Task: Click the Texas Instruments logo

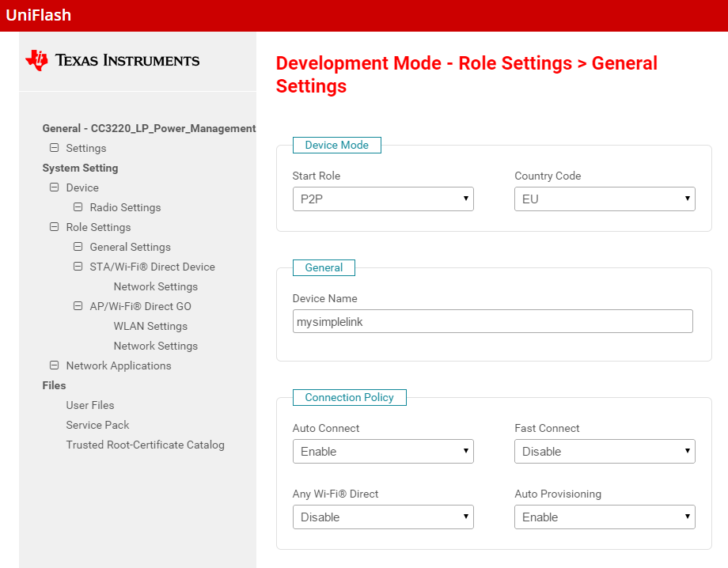Action: point(113,60)
